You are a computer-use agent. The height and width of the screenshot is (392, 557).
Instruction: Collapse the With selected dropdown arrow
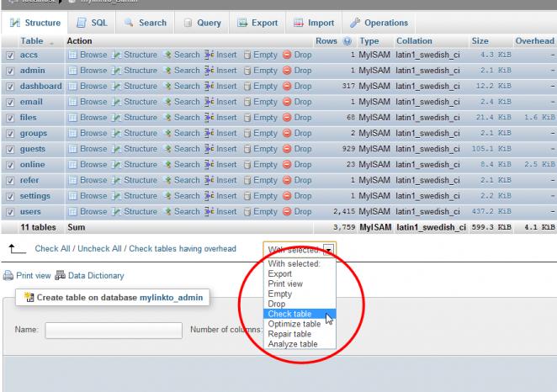[329, 250]
